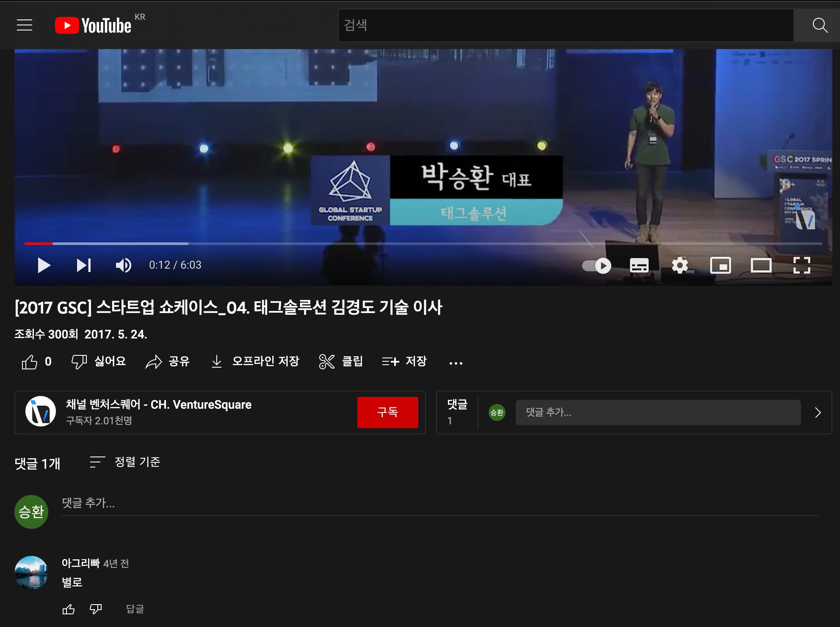Open the 정렬 기준 sort dropdown
Screen dimensions: 840x627
click(125, 462)
